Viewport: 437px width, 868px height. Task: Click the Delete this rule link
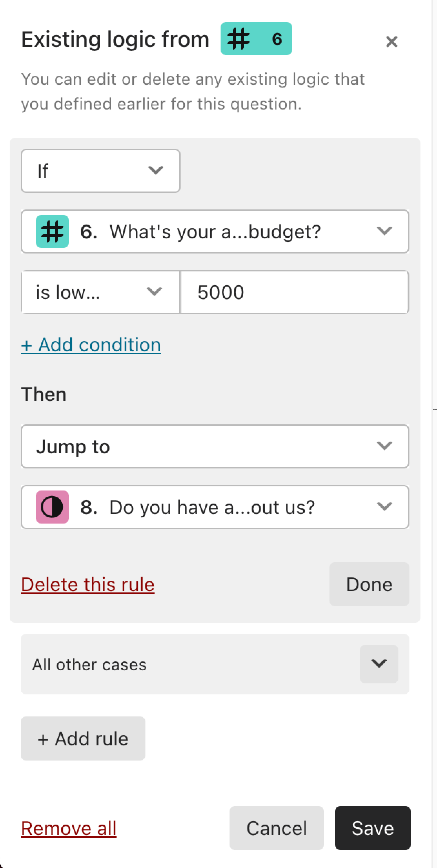click(x=88, y=585)
